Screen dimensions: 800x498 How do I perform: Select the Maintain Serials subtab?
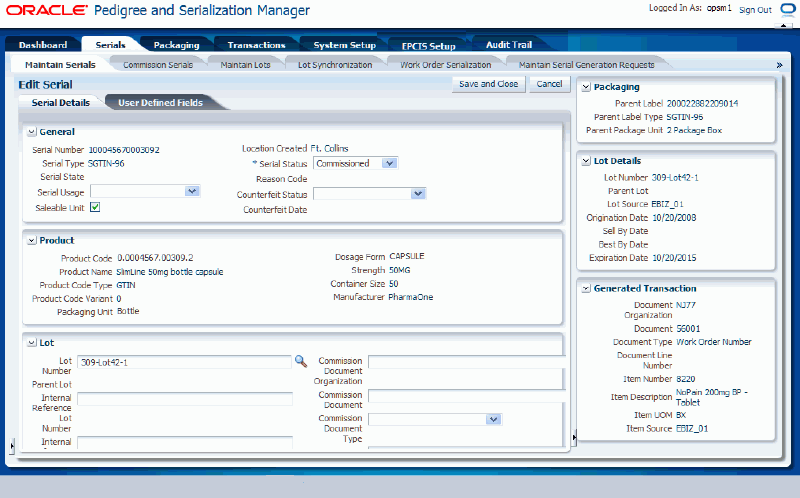click(60, 65)
